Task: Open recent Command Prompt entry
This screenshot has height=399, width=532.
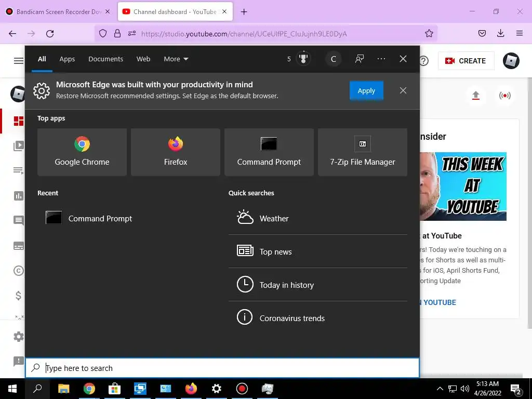Action: point(89,218)
